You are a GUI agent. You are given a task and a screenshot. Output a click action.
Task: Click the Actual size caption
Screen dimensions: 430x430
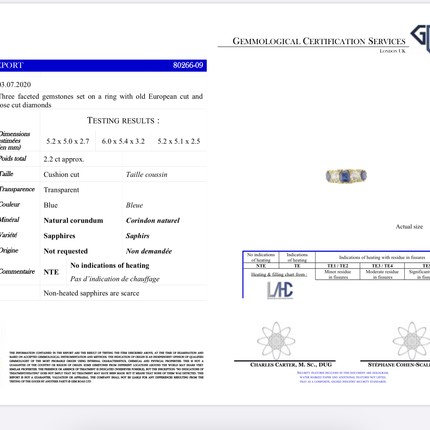tap(409, 227)
